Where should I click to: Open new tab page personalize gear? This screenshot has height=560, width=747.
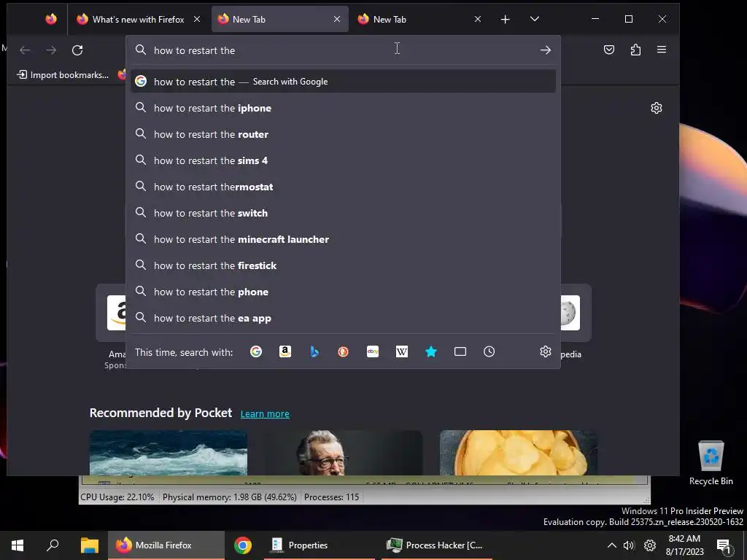click(657, 108)
